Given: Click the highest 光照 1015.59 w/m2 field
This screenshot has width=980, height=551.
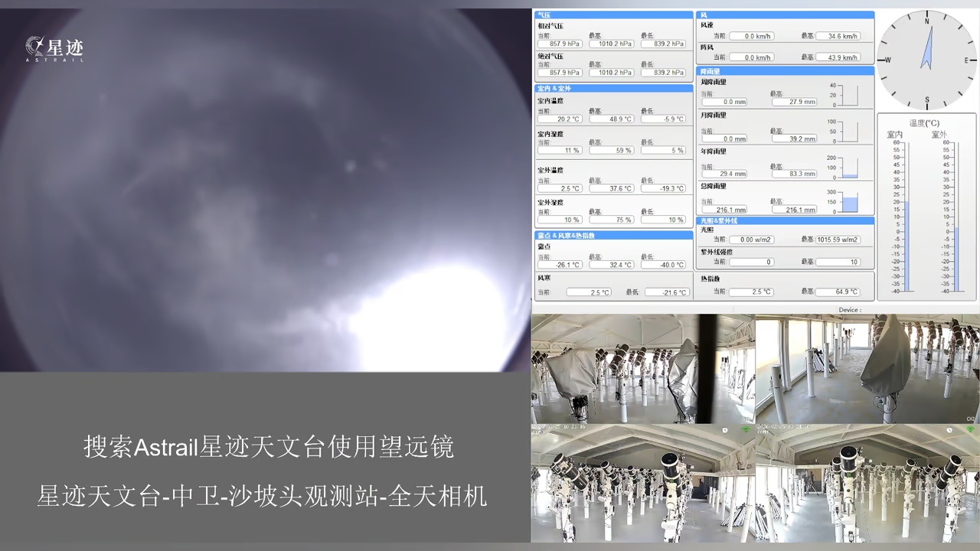Looking at the screenshot, I should [838, 240].
